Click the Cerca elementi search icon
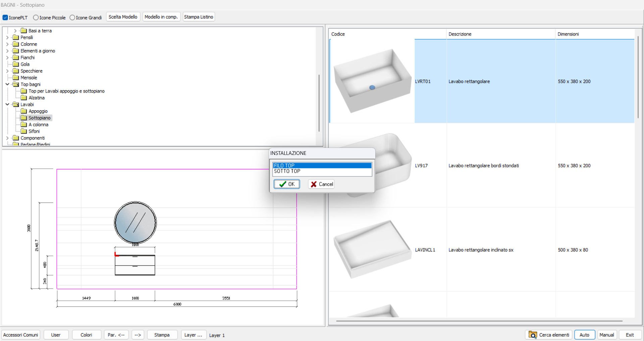Viewport: 644px width, 341px height. tap(533, 335)
